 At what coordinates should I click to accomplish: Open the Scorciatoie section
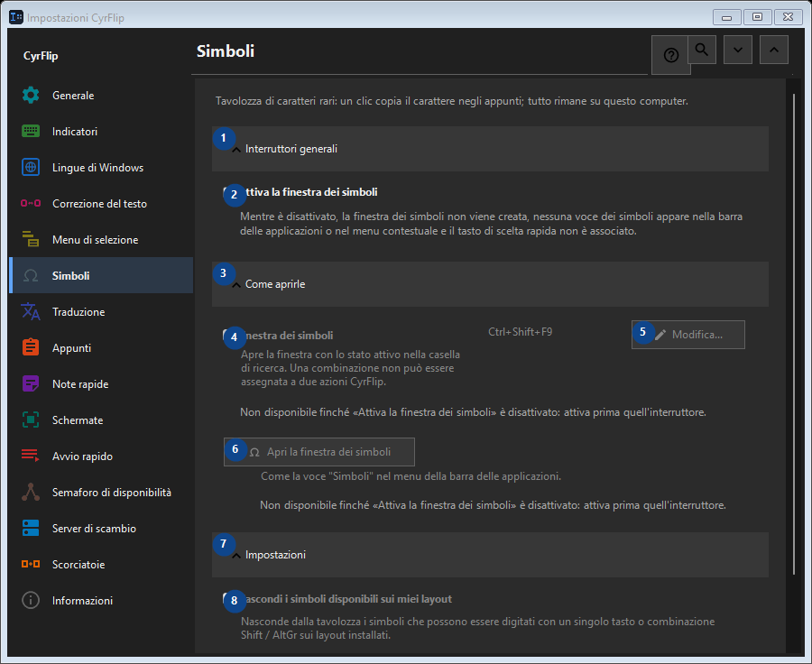tap(101, 565)
